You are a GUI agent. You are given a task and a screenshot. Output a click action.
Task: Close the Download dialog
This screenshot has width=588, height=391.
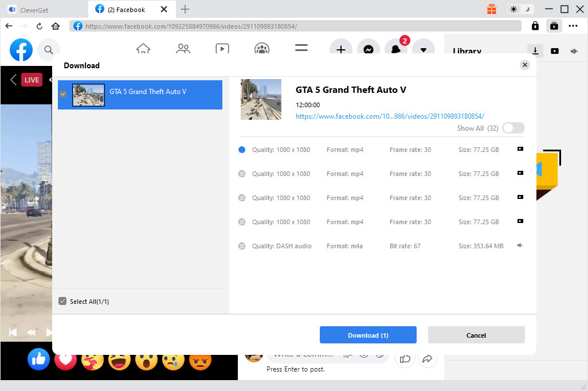[524, 65]
